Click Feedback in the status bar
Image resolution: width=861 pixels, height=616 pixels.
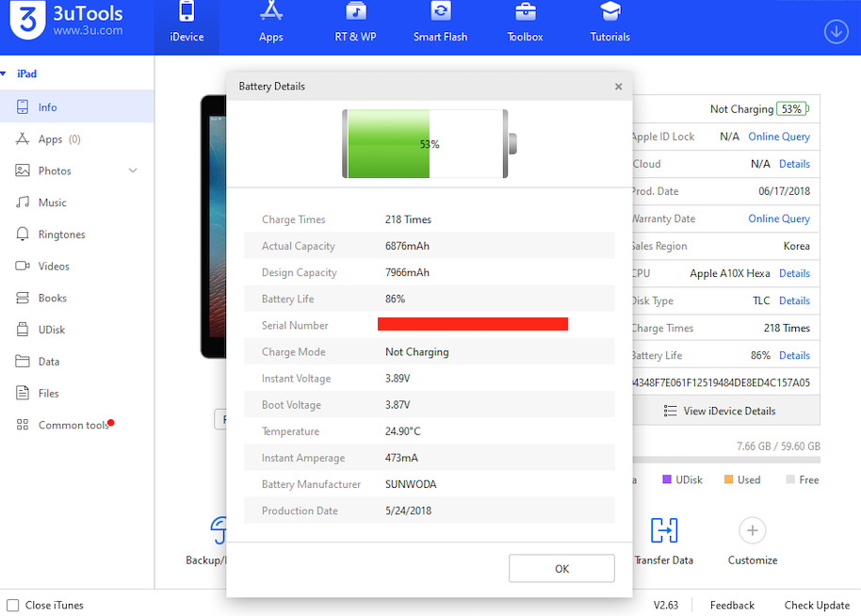coord(732,605)
